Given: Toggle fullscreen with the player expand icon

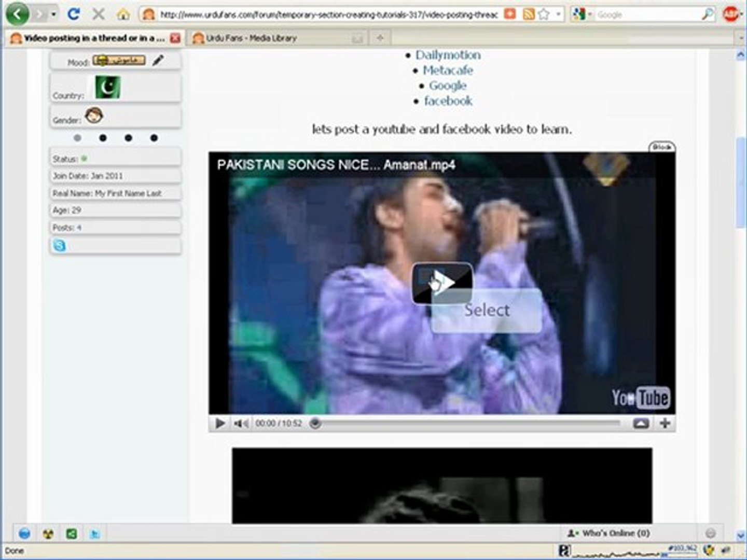Looking at the screenshot, I should (x=665, y=424).
